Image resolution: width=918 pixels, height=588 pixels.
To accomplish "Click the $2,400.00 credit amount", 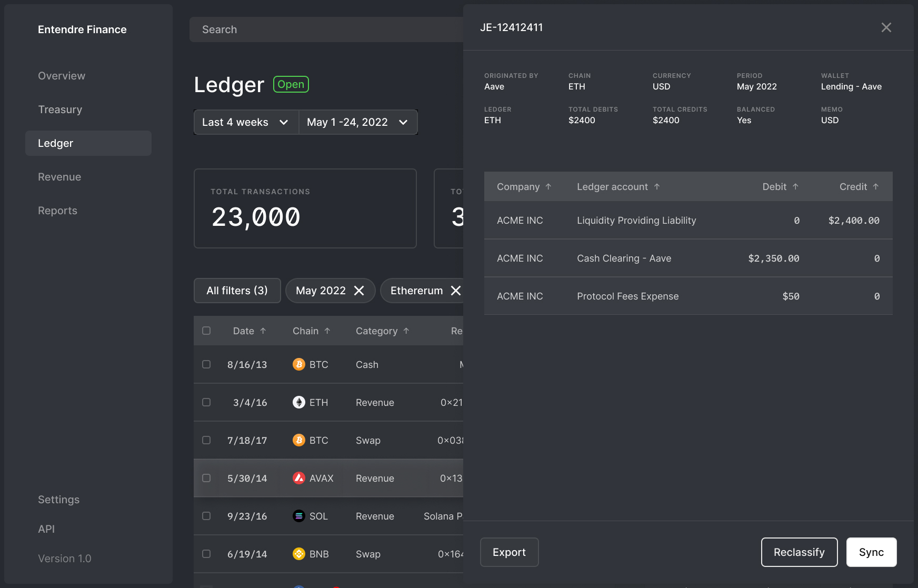I will 854,221.
